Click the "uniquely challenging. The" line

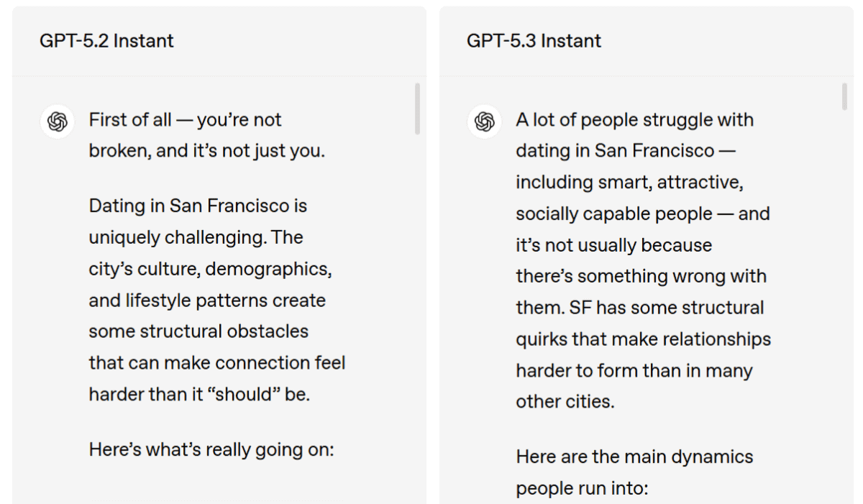[x=196, y=237]
